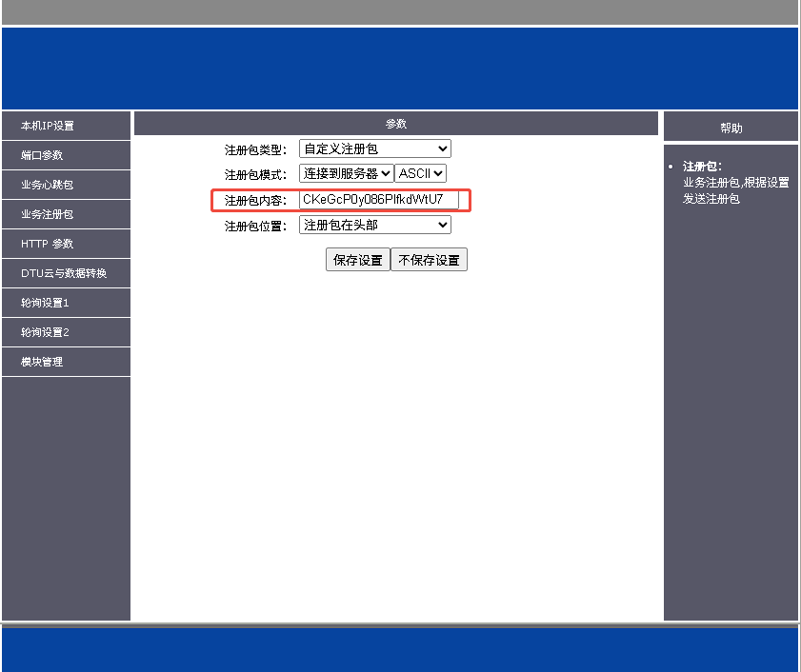
Task: Switch to 轮询设置2 page
Action: point(46,332)
